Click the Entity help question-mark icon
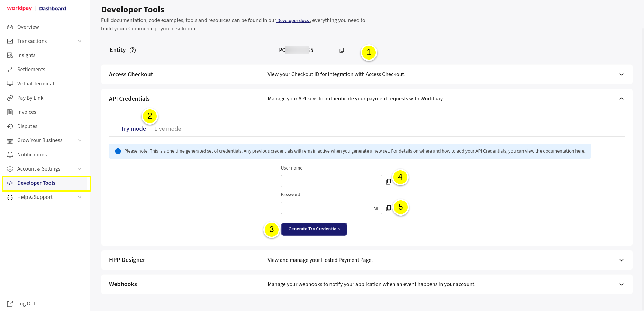 click(x=133, y=50)
